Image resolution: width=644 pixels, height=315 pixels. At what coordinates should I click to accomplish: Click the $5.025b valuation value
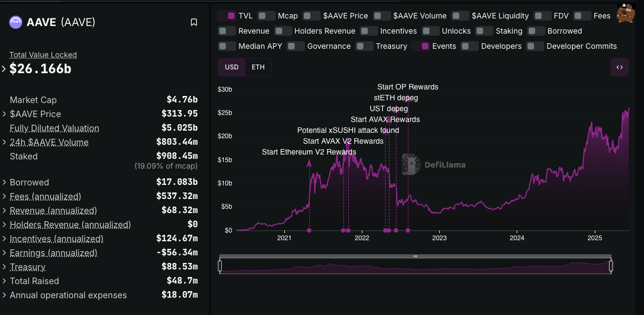pos(179,128)
